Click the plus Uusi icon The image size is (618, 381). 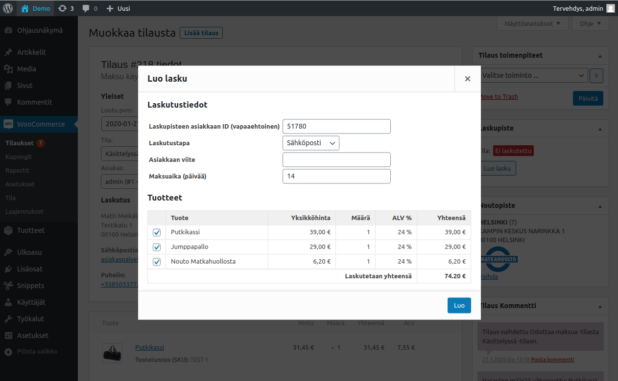tap(110, 8)
